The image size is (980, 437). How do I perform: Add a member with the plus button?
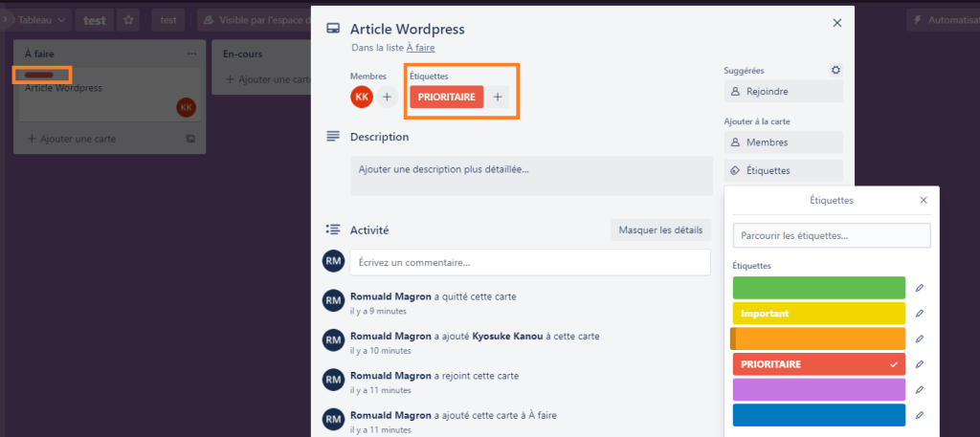click(x=387, y=97)
